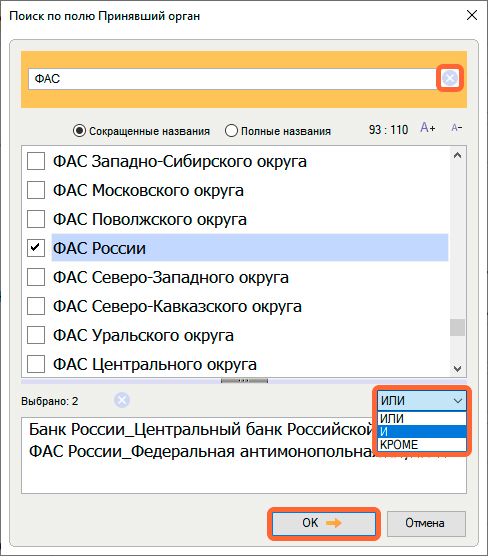Close the search dialog window

click(x=472, y=15)
